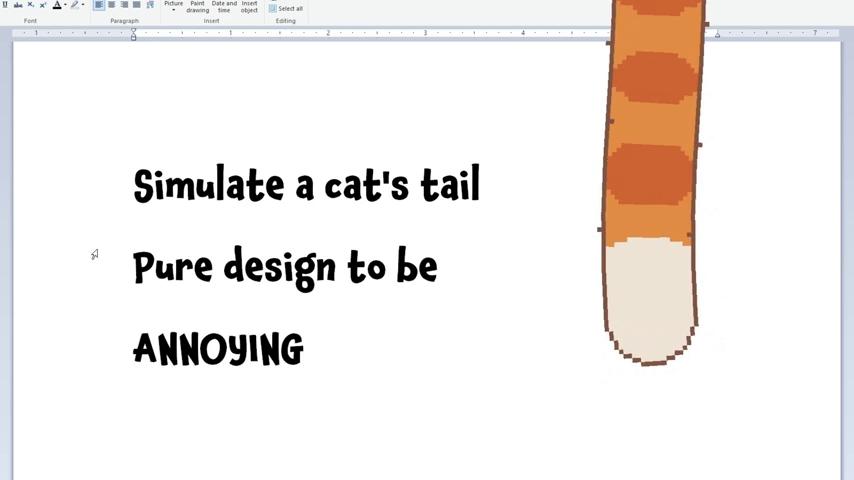854x480 pixels.
Task: Toggle strikethrough formatting
Action: point(18,5)
